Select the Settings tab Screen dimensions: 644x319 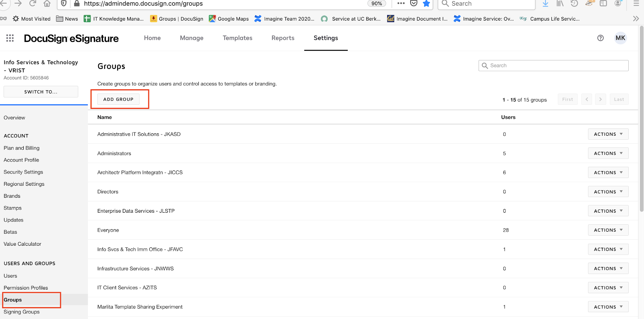point(326,38)
